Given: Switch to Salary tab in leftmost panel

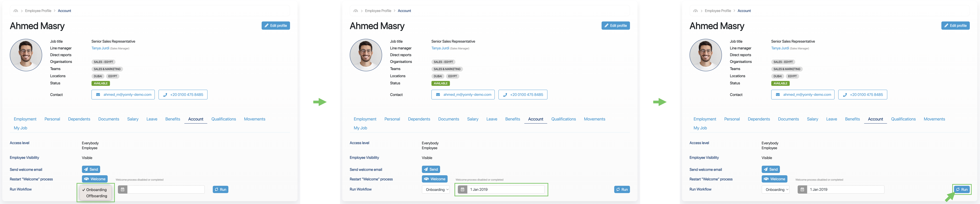Looking at the screenshot, I should 133,119.
